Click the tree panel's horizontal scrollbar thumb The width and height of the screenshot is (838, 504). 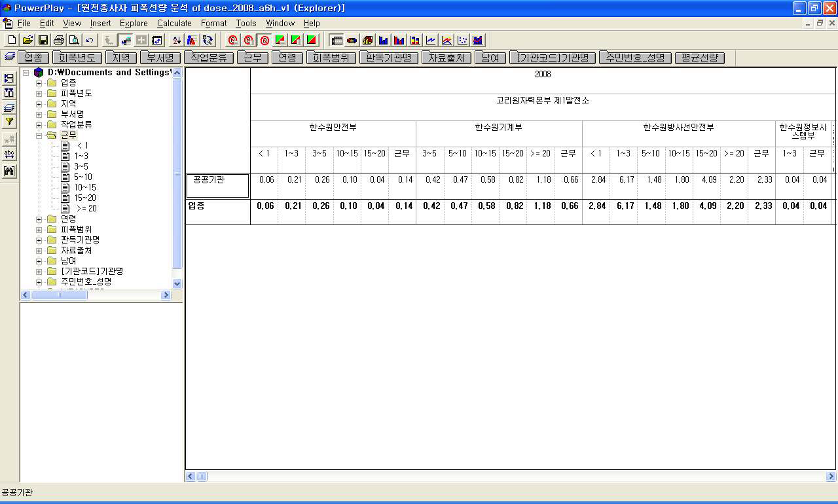pyautogui.click(x=60, y=295)
